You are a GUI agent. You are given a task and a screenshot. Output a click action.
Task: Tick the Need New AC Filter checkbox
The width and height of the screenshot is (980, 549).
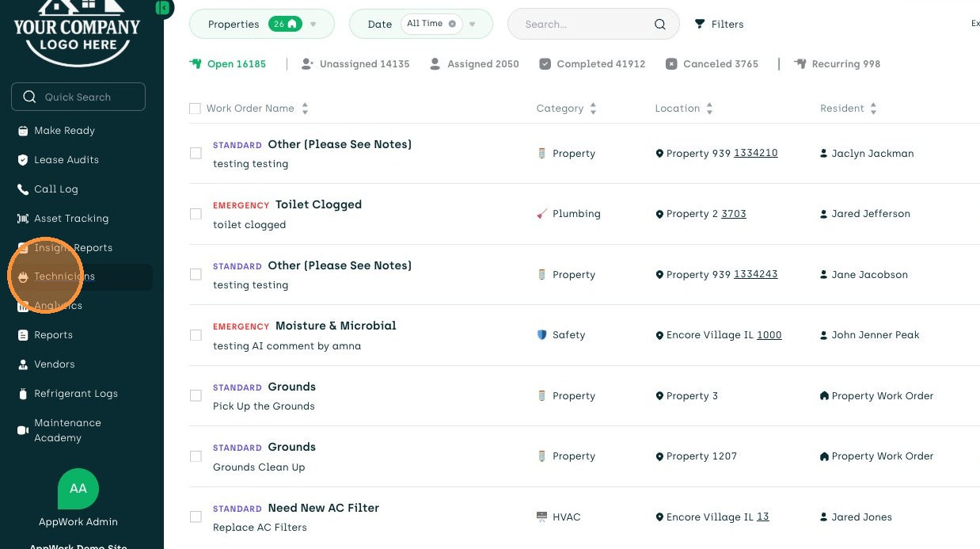(x=196, y=517)
